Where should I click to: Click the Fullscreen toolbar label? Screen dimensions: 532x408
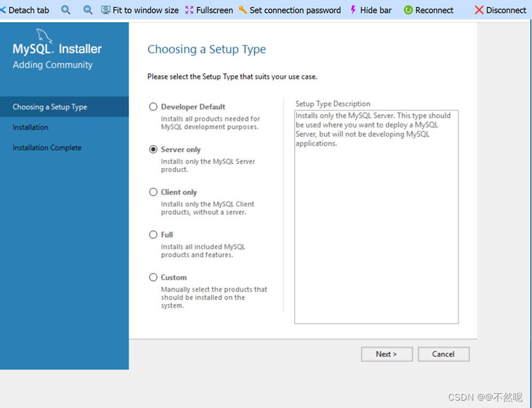point(214,10)
